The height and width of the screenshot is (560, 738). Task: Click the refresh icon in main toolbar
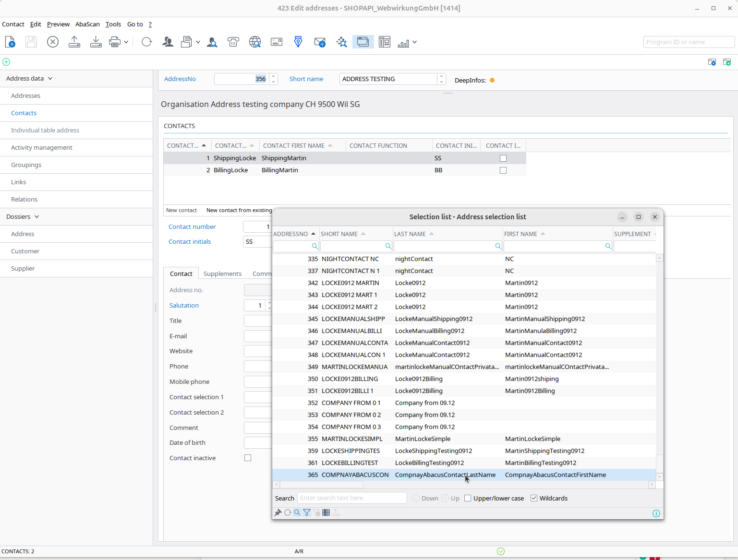(x=147, y=42)
